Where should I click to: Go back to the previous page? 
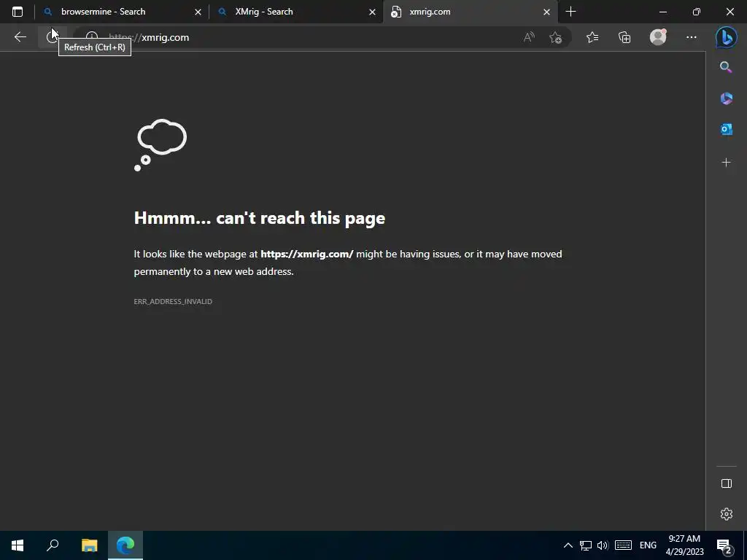20,37
